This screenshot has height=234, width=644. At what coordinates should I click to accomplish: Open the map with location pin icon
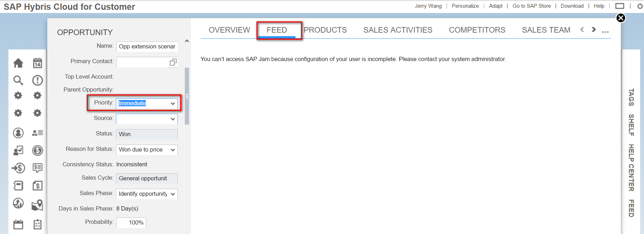(38, 205)
